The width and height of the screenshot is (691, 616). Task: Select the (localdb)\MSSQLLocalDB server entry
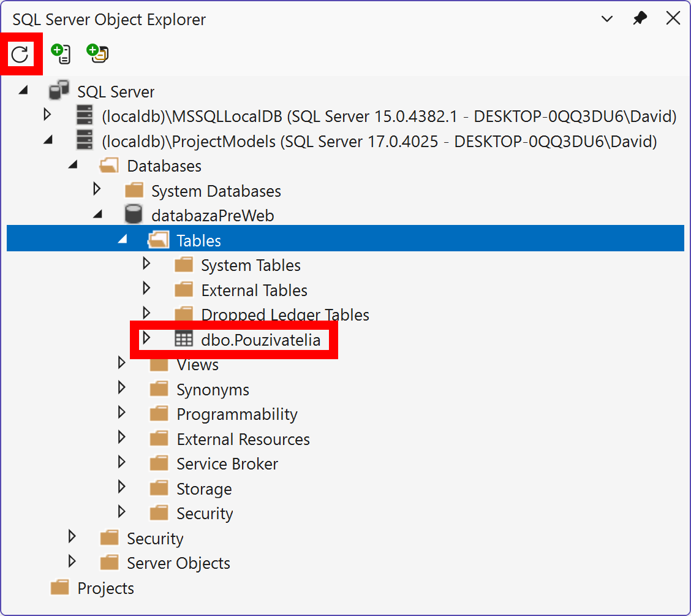point(389,116)
